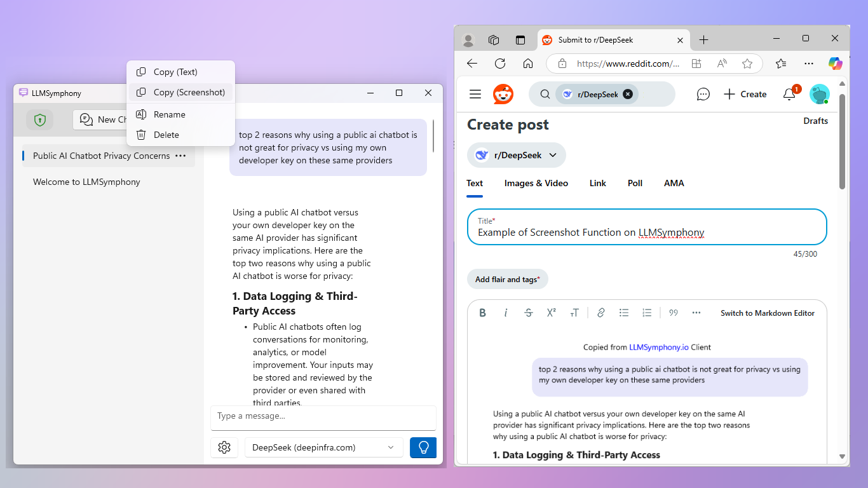Choose Copy (Screenshot) in context menu

tap(180, 92)
